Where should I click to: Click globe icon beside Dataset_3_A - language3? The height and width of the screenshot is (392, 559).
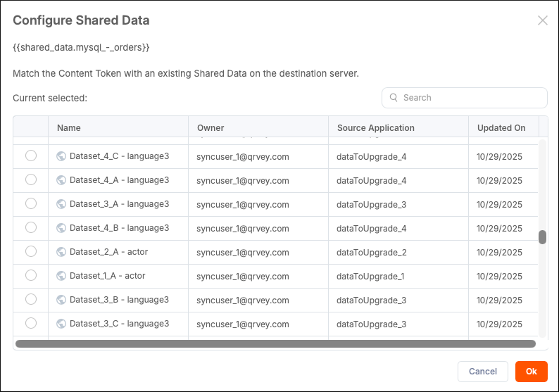pyautogui.click(x=61, y=204)
